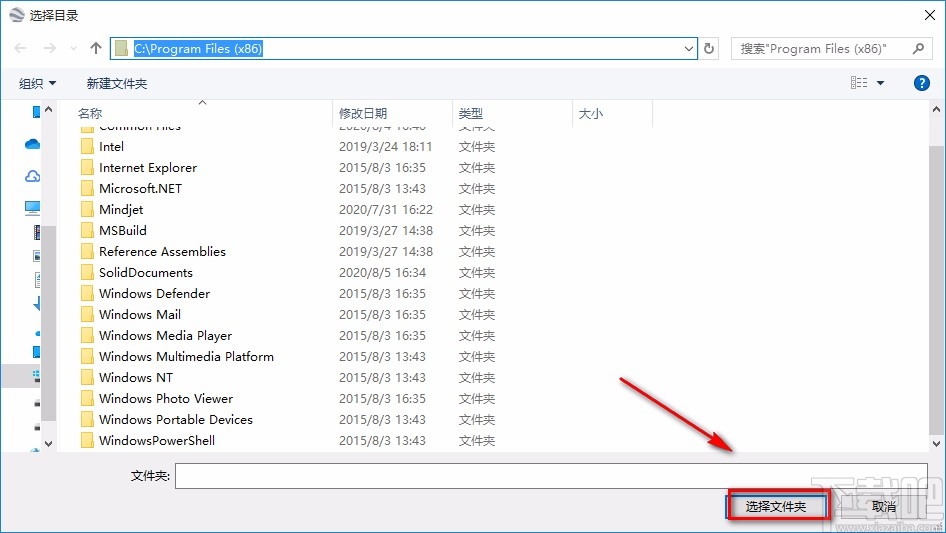
Task: Click the Mindjet folder icon
Action: [87, 209]
